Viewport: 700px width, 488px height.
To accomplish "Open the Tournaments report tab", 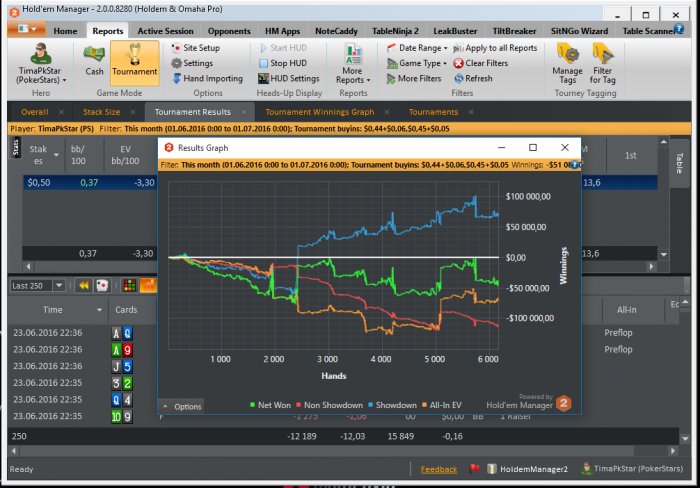I will point(433,112).
